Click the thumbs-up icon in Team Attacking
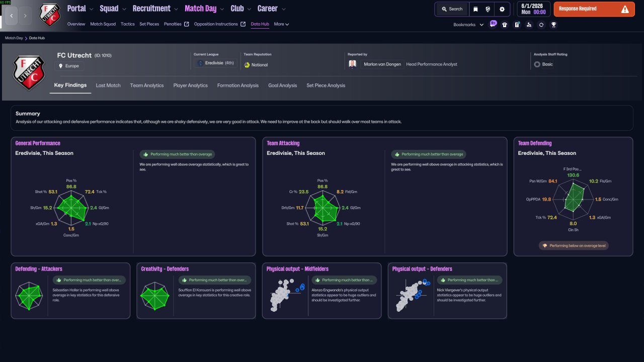644x362 pixels. click(x=397, y=154)
